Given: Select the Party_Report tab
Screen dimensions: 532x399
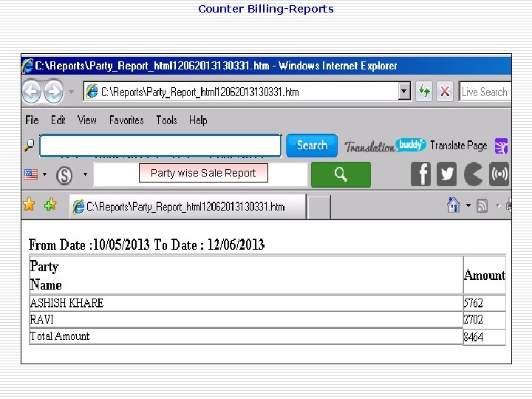Looking at the screenshot, I should pos(188,207).
